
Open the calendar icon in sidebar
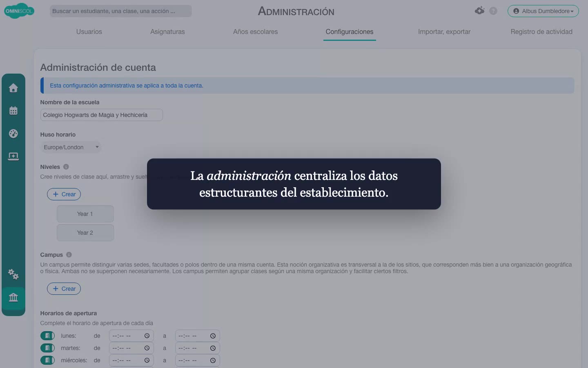tap(13, 111)
